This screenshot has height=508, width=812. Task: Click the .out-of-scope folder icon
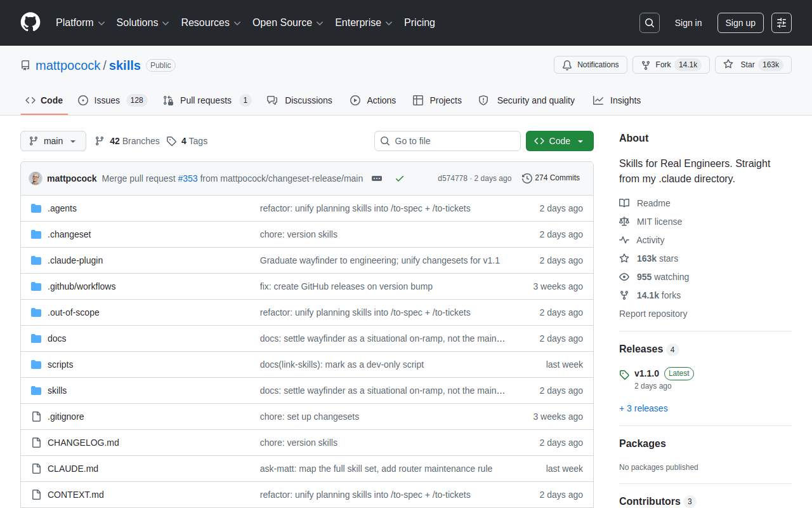36,312
